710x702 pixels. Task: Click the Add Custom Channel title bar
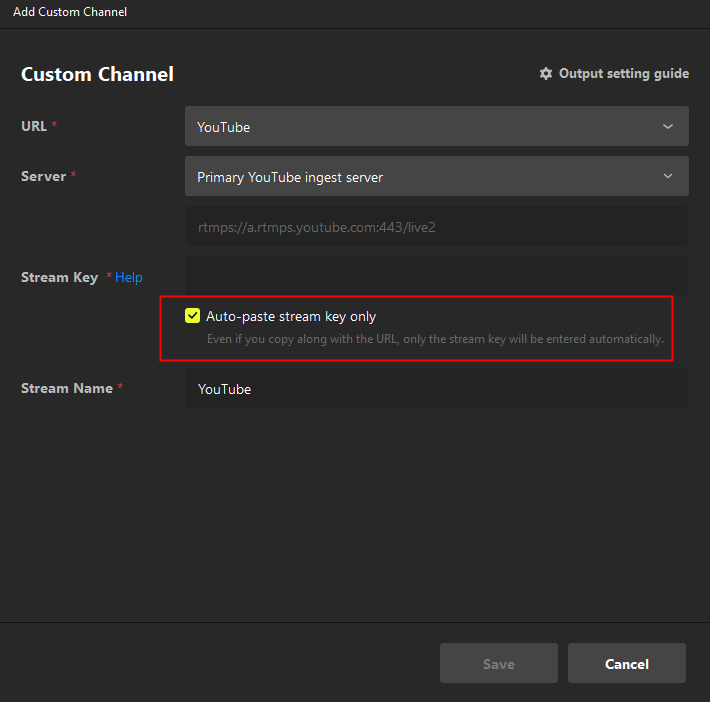[70, 13]
